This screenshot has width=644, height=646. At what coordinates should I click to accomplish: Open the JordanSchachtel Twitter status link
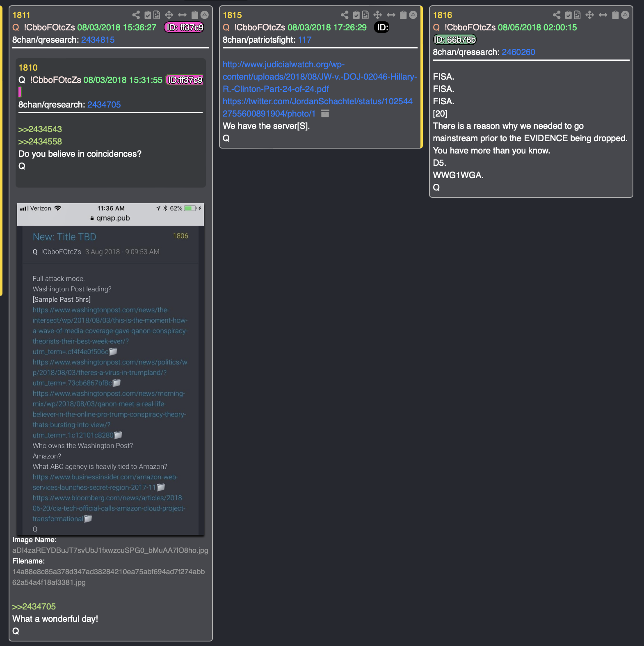[x=317, y=108]
